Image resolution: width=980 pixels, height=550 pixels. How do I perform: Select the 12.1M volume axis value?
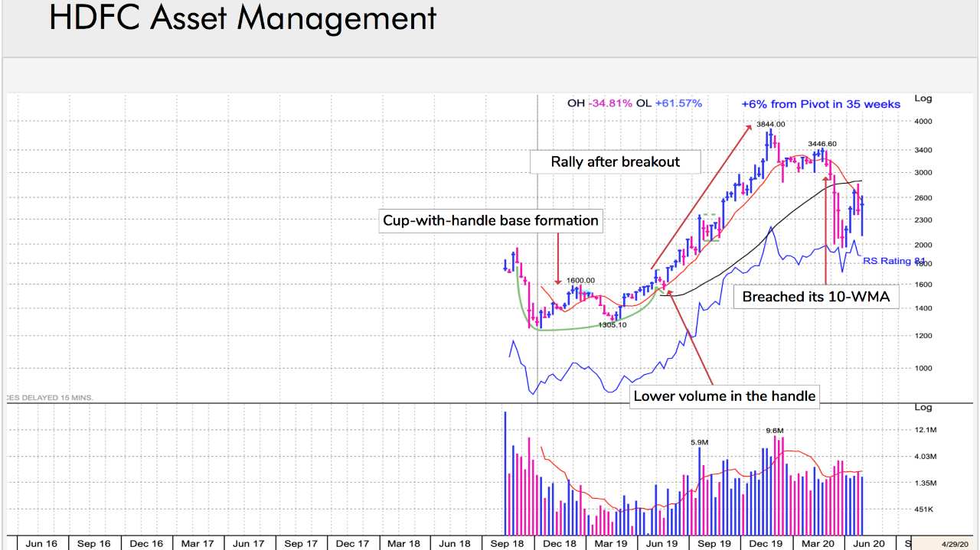(925, 430)
